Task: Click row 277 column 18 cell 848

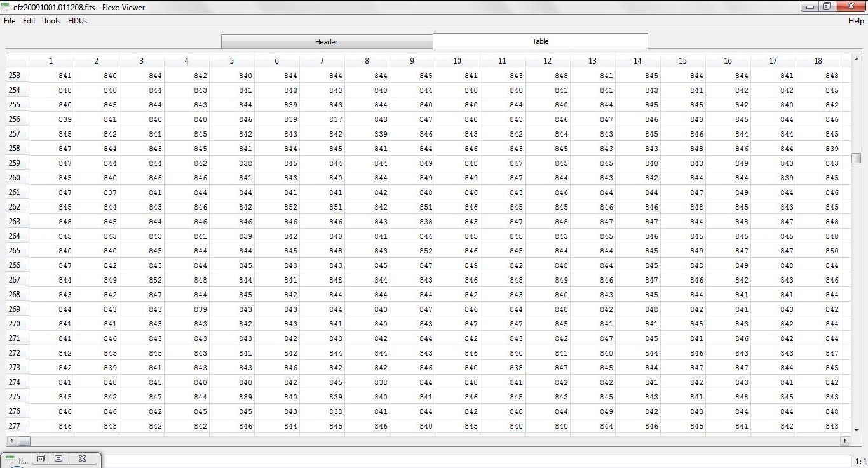Action: pos(818,426)
